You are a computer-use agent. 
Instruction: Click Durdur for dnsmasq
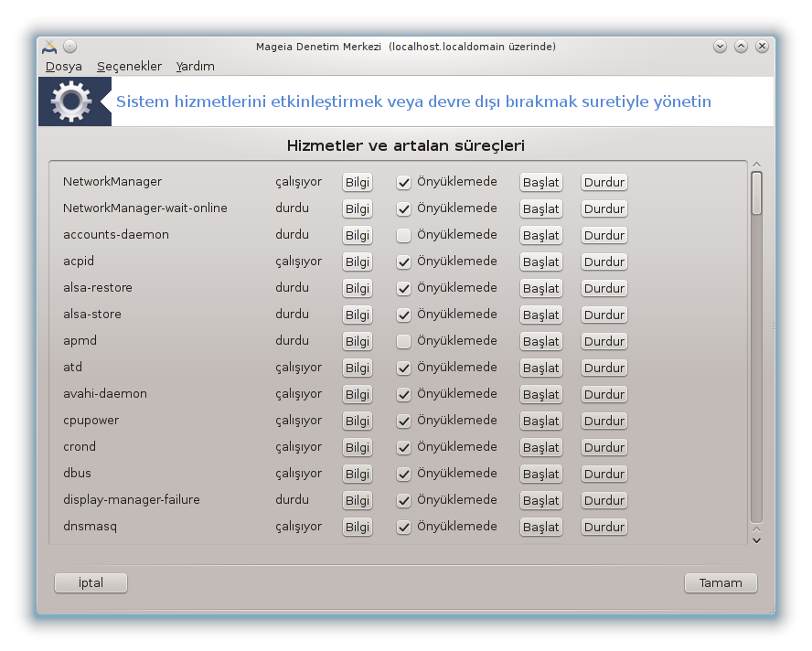click(604, 527)
